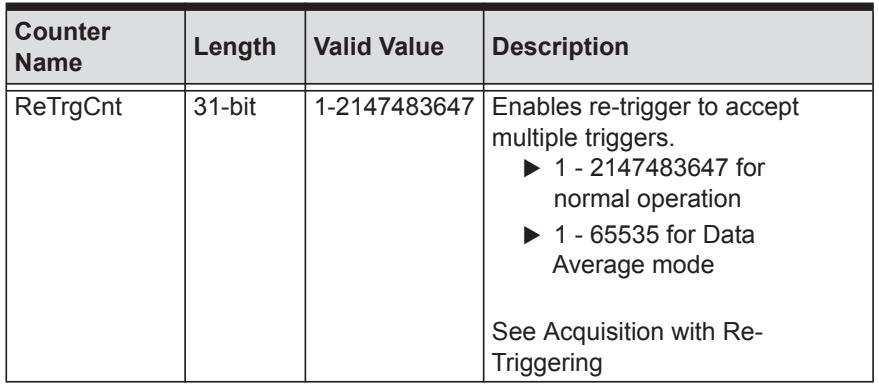This screenshot has height=384, width=879.
Task: Click the word 'Counter' in the header
Action: (x=62, y=32)
